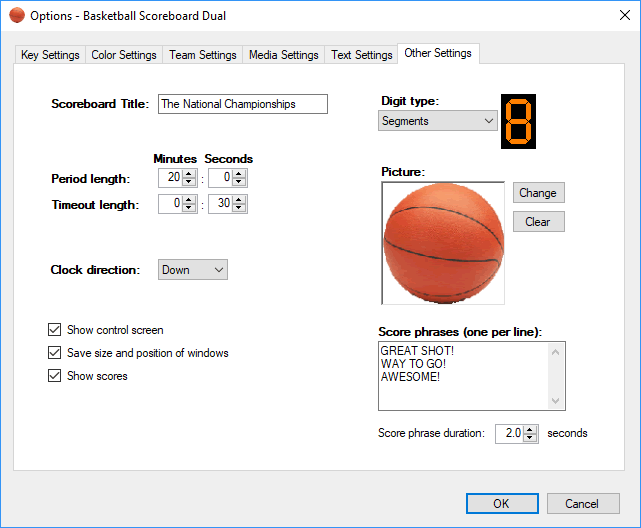Switch to the Key Settings tab
This screenshot has height=528, width=641.
[50, 55]
